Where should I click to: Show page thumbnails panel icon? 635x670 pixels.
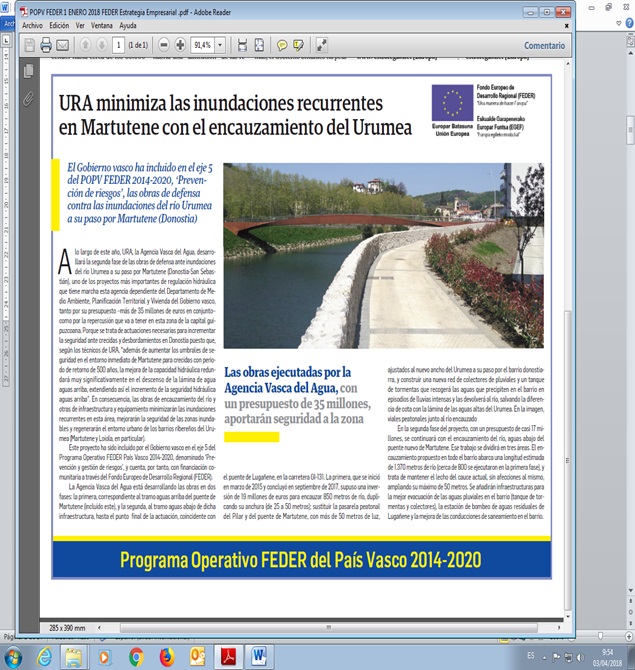pos(29,71)
